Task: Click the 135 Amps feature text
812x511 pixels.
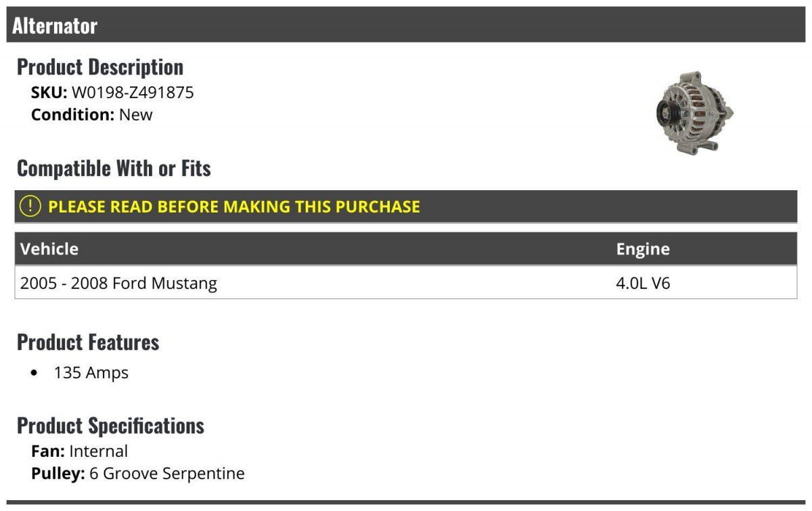Action: click(x=91, y=372)
